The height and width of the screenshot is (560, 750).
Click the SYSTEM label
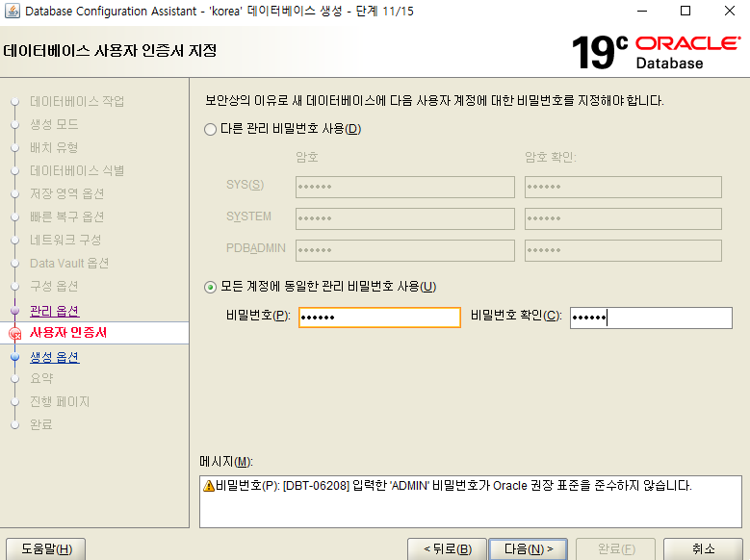point(248,216)
